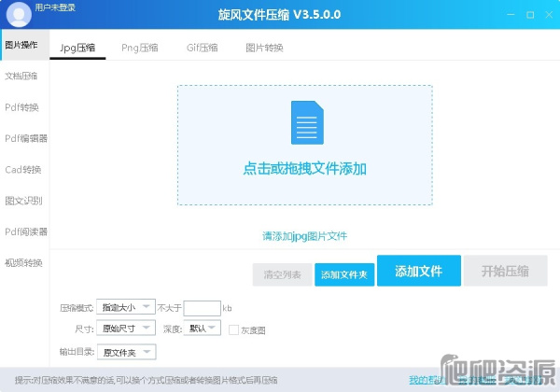Click the user avatar icon

click(x=18, y=15)
